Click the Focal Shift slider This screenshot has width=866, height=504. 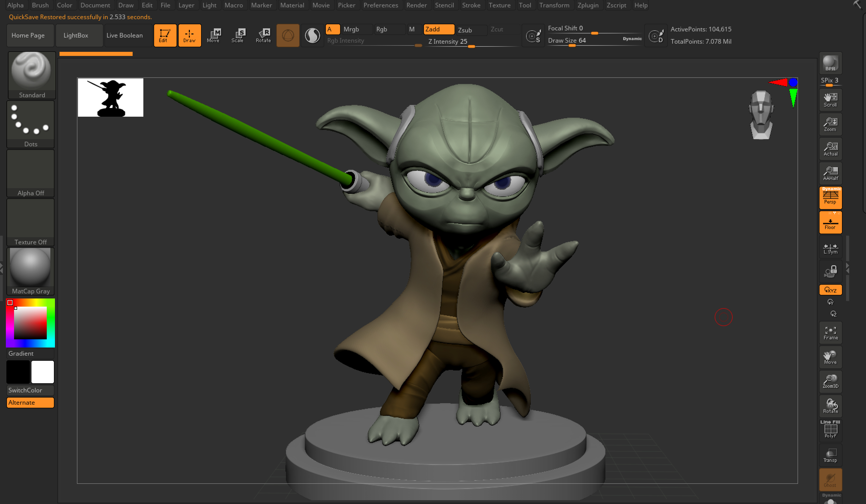[595, 29]
